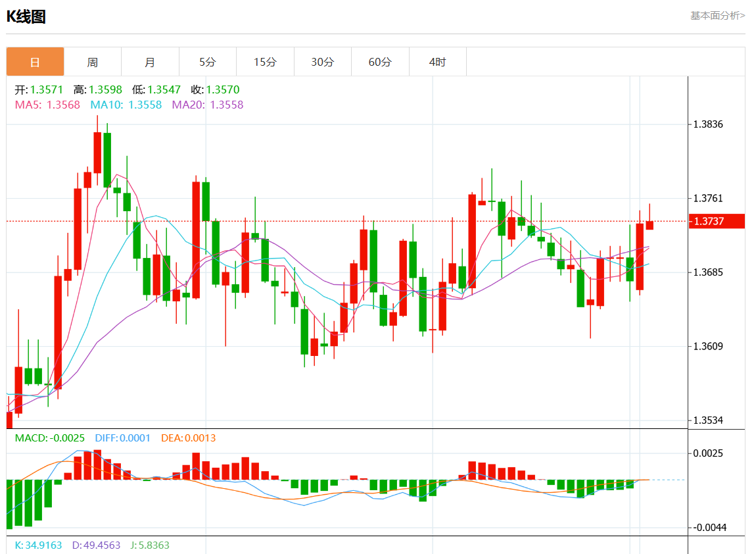This screenshot has height=554, width=756.
Task: Click the J: 5.8363 KDJ label
Action: [149, 545]
